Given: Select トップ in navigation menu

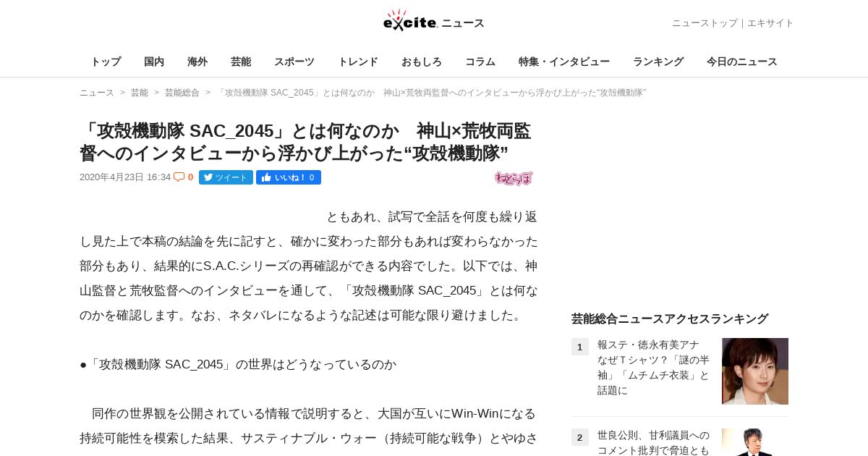Looking at the screenshot, I should [106, 62].
